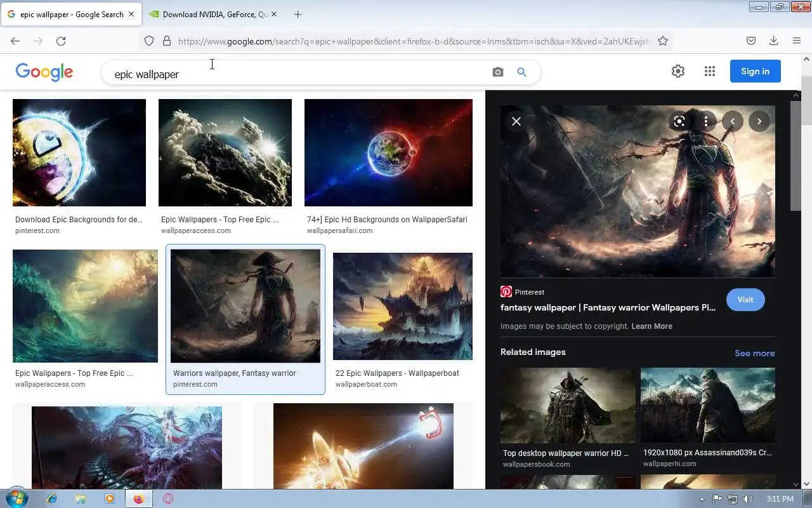
Task: Close the image preview panel
Action: click(x=516, y=121)
